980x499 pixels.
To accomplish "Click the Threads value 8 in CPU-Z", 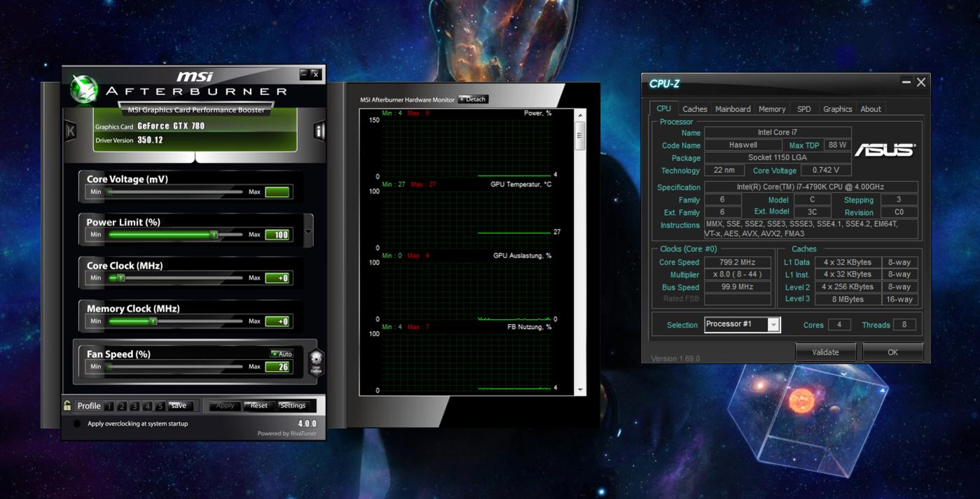I will click(x=904, y=325).
